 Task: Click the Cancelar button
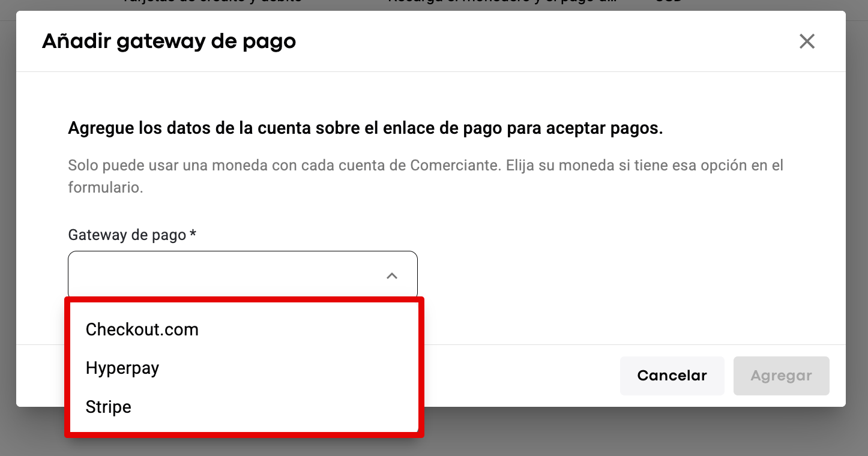click(x=672, y=376)
